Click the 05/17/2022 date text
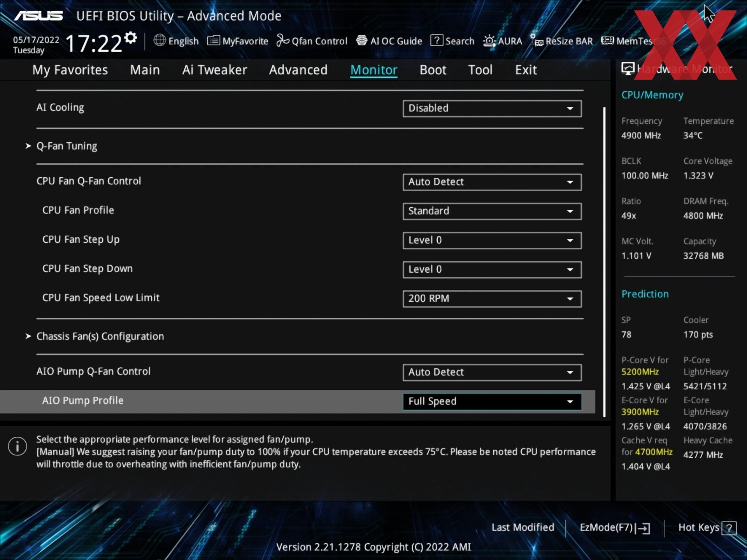 [36, 40]
